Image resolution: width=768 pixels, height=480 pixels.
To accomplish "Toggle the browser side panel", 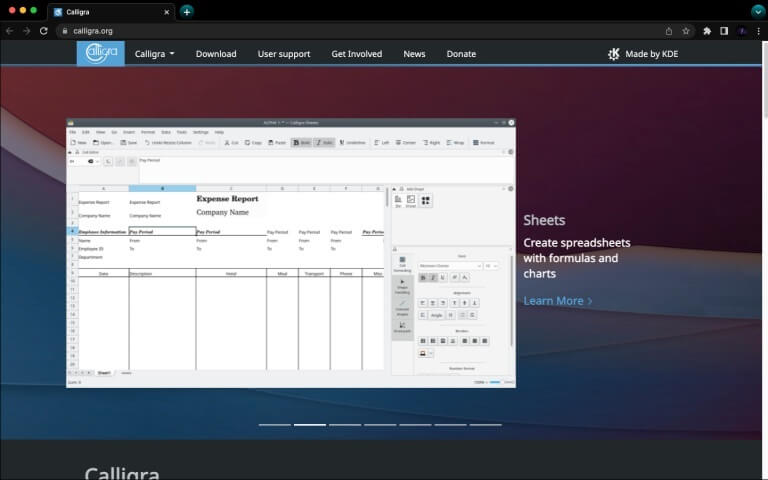I will point(724,31).
